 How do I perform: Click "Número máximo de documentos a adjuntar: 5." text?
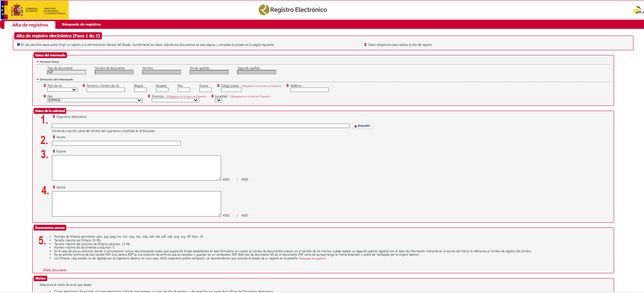pyautogui.click(x=85, y=248)
